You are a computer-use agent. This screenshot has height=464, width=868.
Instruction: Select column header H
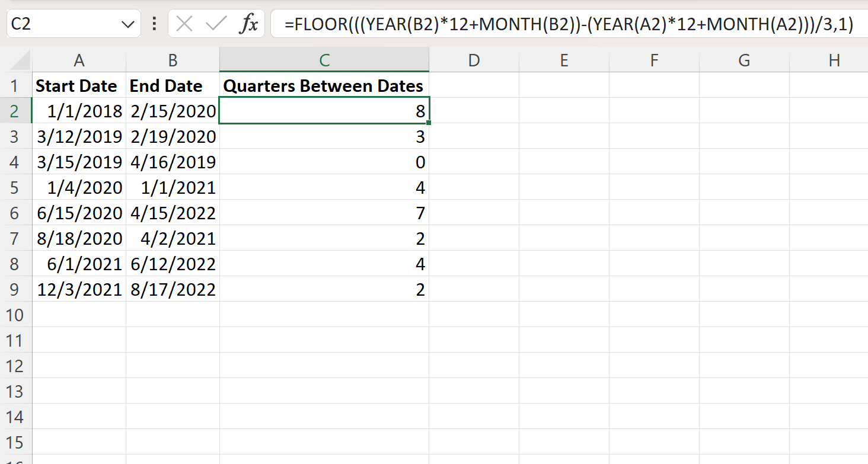[834, 59]
